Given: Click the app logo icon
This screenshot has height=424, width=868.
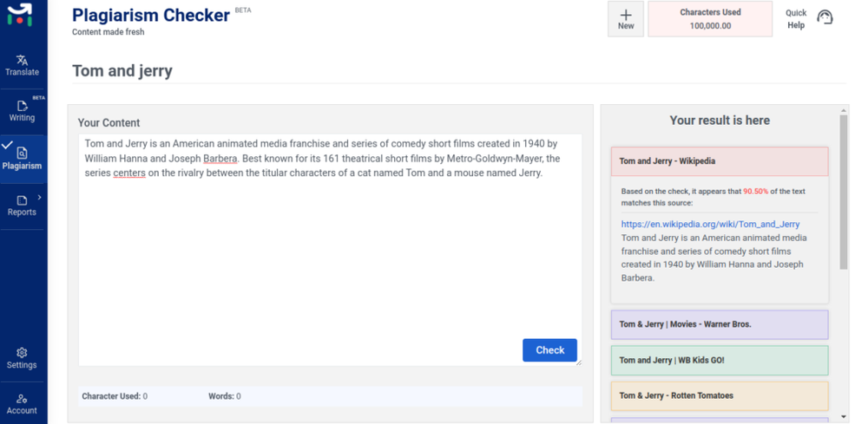Looking at the screenshot, I should (x=19, y=15).
